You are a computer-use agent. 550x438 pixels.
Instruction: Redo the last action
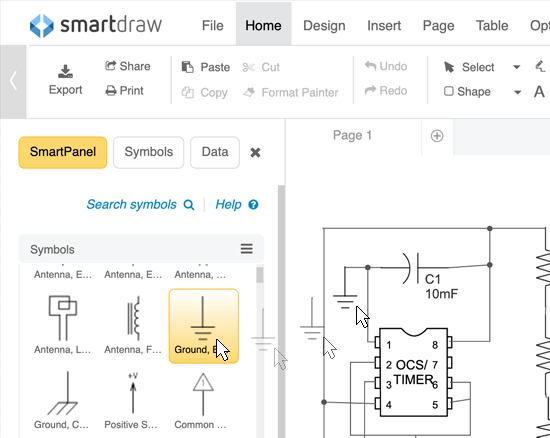[386, 90]
